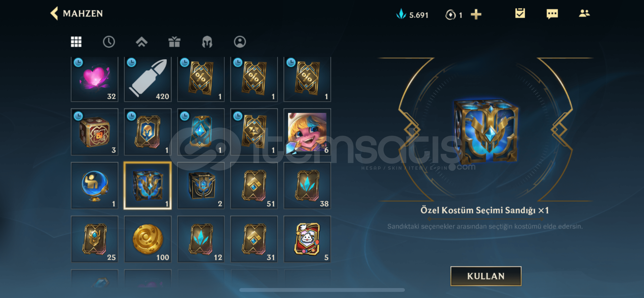Screen dimensions: 644x298
Task: Open the friends list icon
Action: pos(584,13)
